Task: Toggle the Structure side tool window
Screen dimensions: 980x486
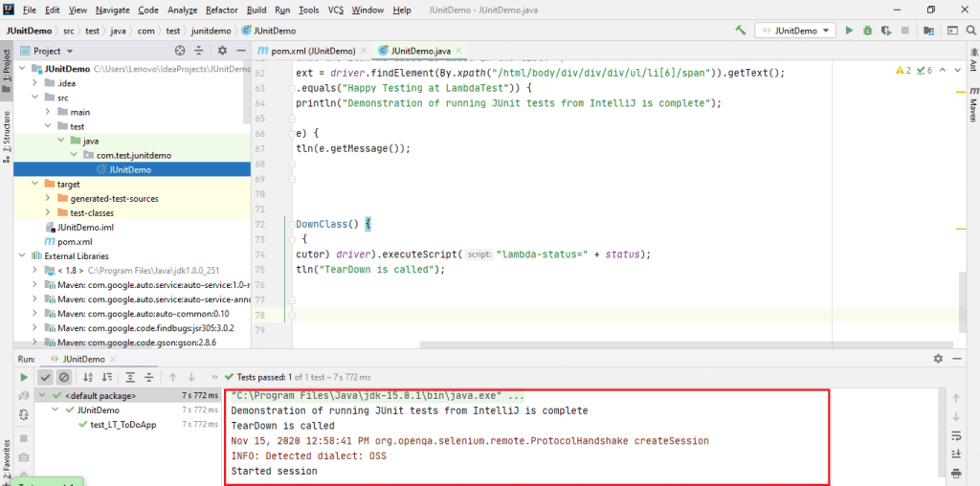Action: (7, 138)
